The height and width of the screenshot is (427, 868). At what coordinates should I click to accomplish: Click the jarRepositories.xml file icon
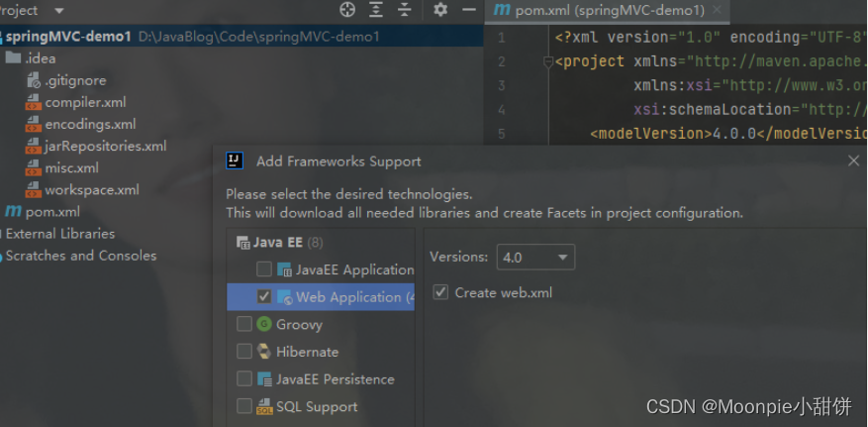pos(34,147)
